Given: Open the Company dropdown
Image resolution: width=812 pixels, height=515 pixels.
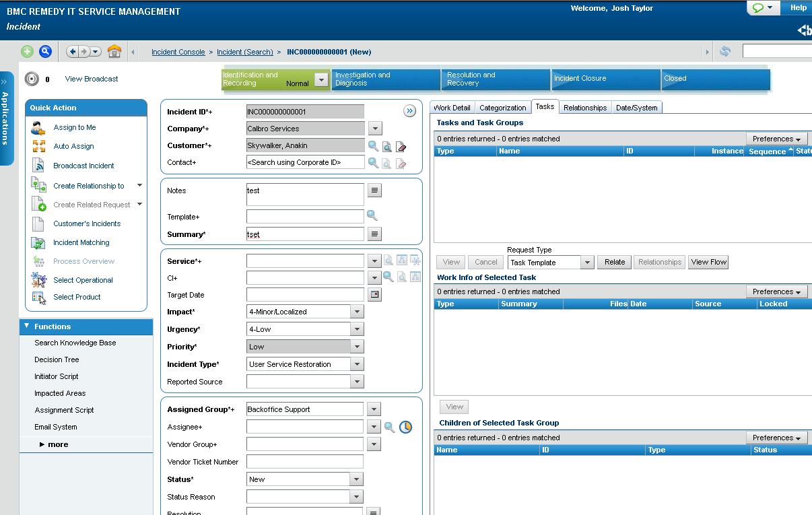Looking at the screenshot, I should (376, 129).
